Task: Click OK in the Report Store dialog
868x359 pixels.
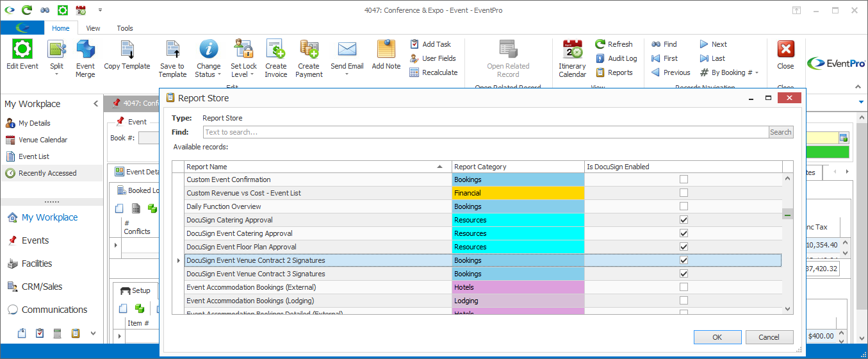Action: point(717,337)
